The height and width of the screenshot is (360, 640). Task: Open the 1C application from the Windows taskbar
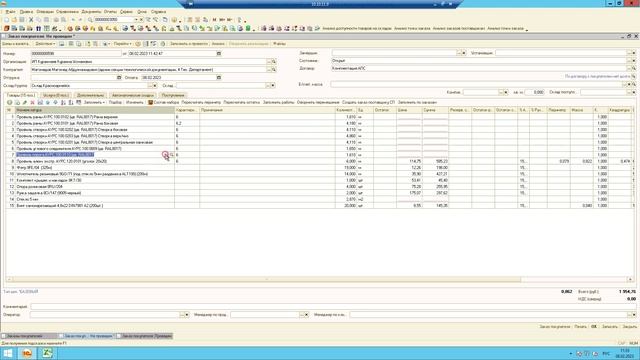click(x=27, y=353)
